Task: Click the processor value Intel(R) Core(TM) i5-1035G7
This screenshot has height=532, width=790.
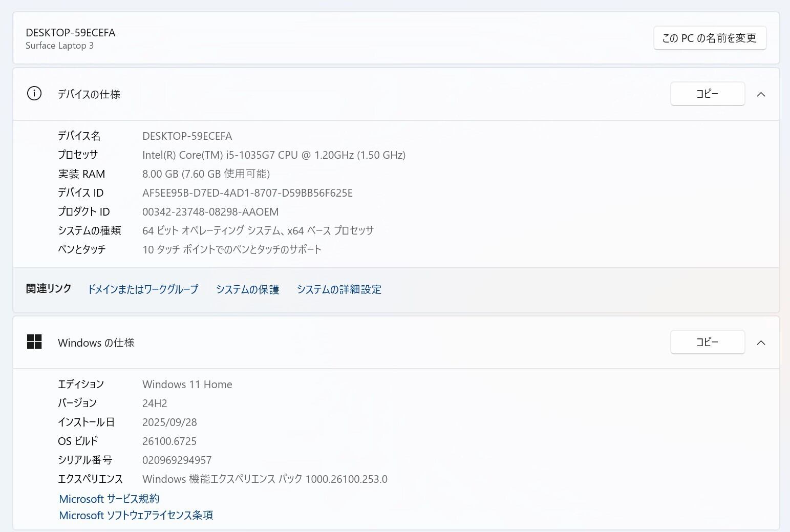Action: point(274,155)
